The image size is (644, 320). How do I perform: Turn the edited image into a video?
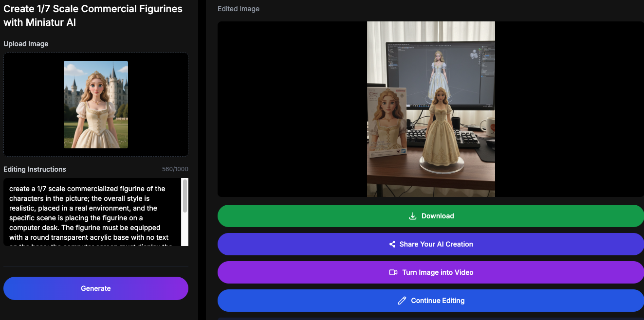(x=431, y=272)
